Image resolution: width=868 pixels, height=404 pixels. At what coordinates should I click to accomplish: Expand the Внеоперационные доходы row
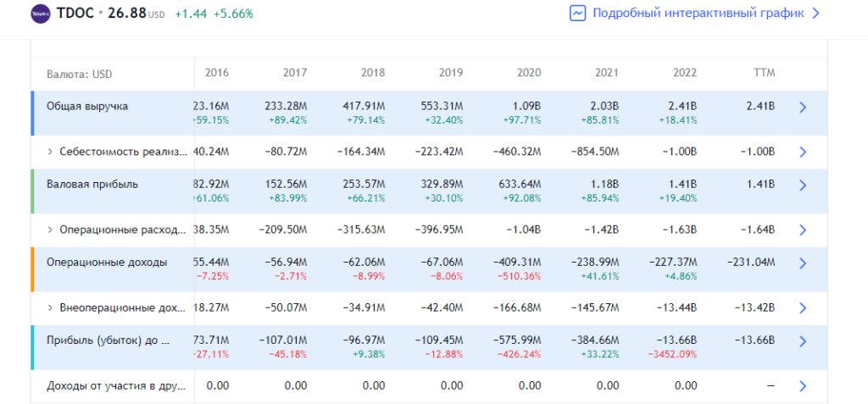click(50, 308)
